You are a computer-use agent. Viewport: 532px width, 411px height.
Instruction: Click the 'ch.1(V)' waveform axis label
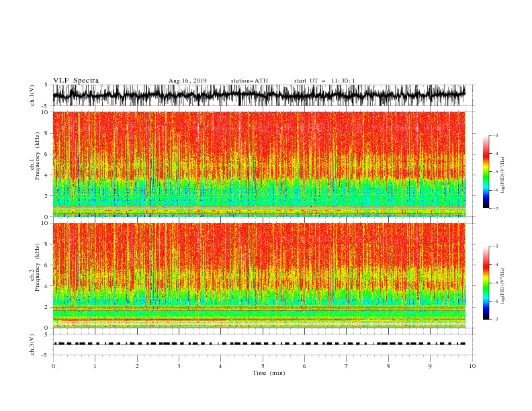(32, 95)
